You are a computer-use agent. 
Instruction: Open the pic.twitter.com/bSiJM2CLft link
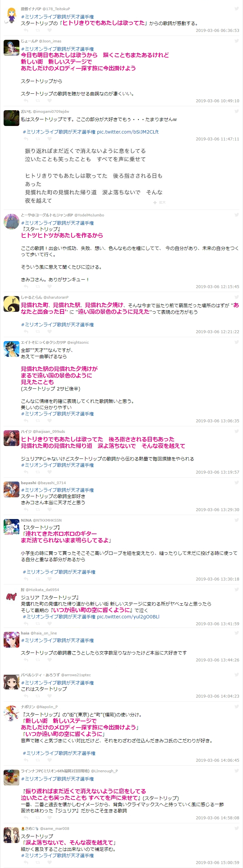[x=128, y=132]
